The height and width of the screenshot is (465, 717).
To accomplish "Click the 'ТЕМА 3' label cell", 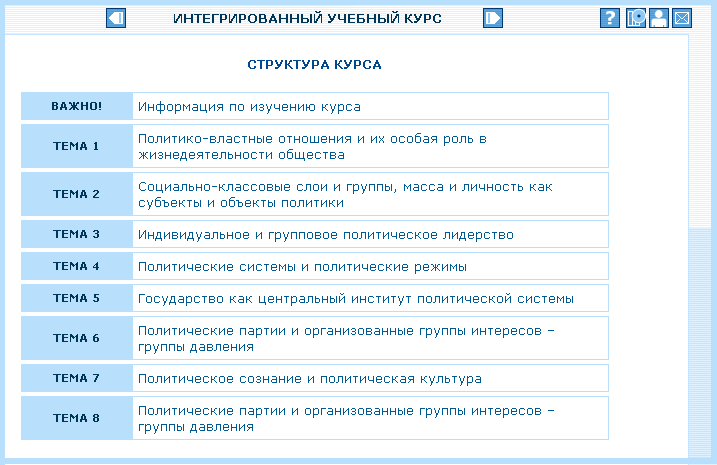I will coord(77,234).
